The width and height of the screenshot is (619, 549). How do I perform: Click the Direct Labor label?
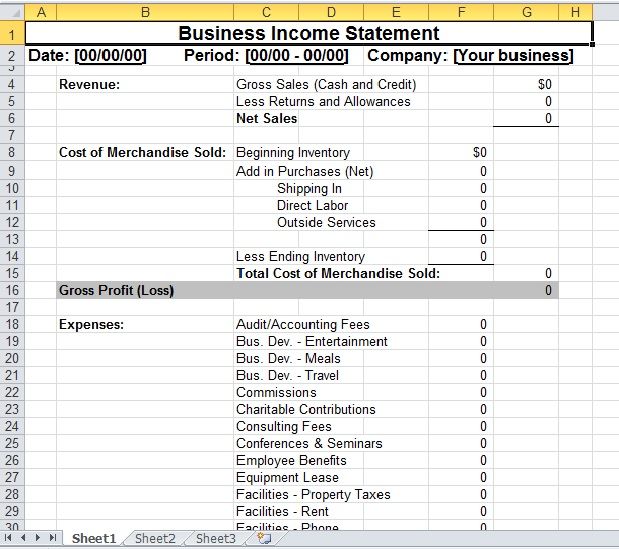tap(312, 205)
